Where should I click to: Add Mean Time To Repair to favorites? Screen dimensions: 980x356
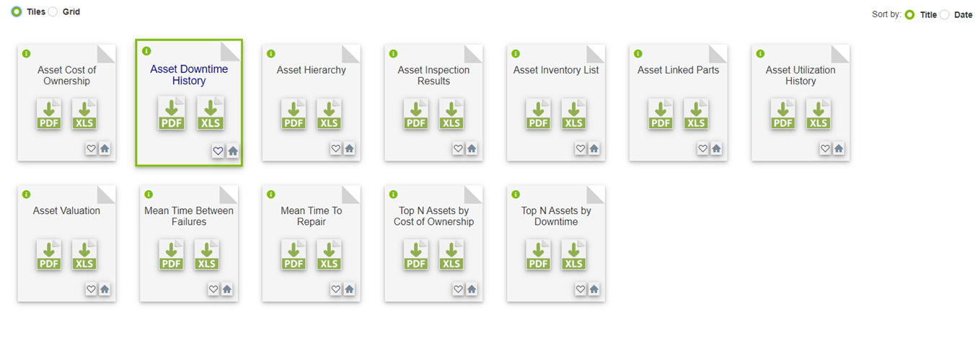tap(335, 289)
